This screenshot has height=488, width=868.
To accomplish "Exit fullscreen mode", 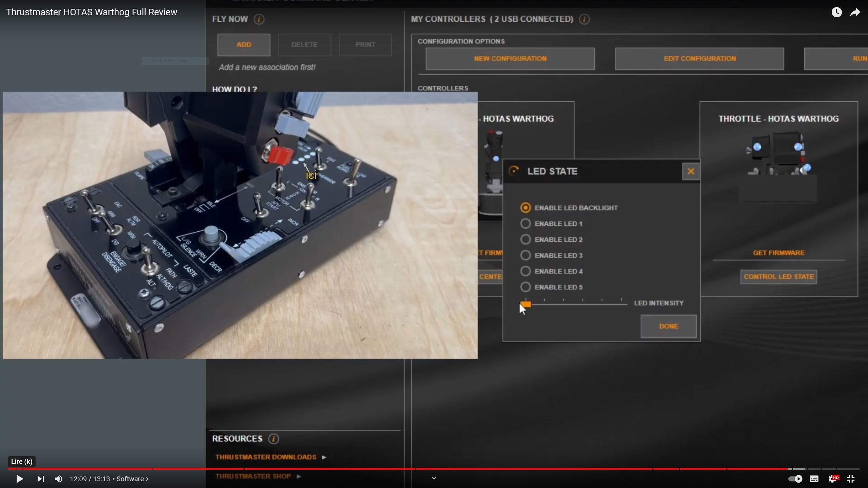I will (851, 479).
